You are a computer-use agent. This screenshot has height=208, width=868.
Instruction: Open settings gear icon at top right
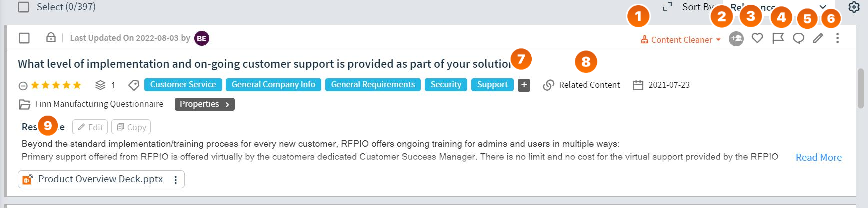point(854,7)
